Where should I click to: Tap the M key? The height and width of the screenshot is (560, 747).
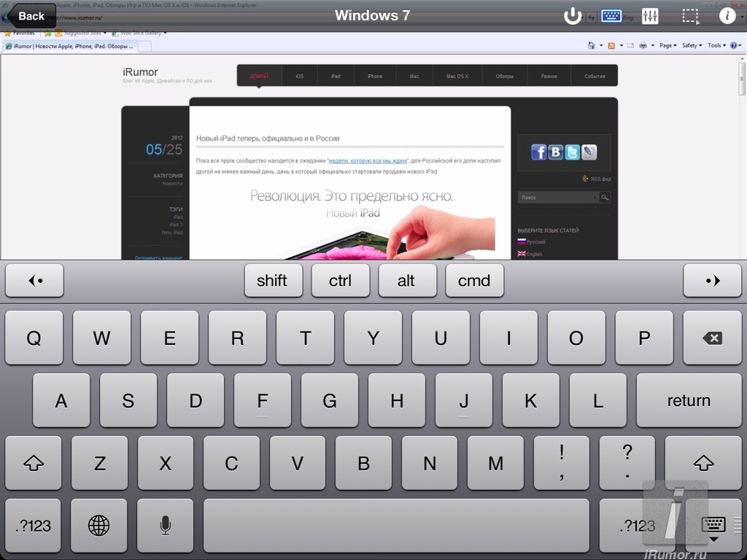(x=495, y=463)
